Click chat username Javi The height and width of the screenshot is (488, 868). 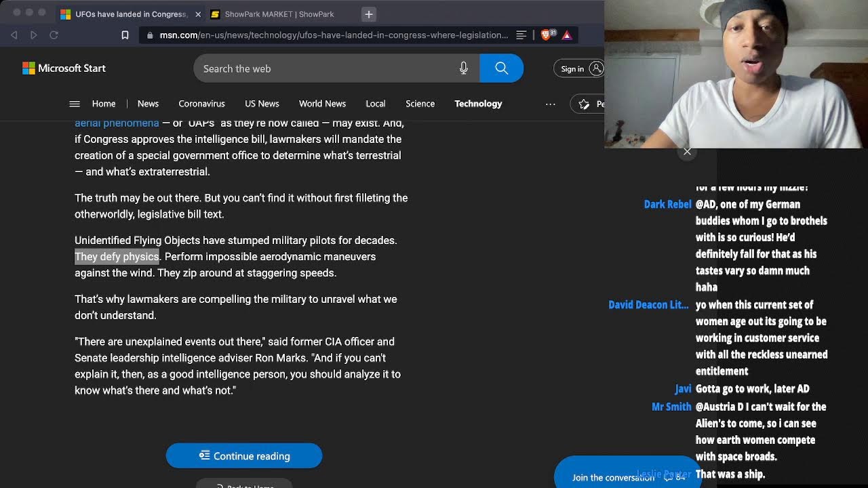click(683, 389)
